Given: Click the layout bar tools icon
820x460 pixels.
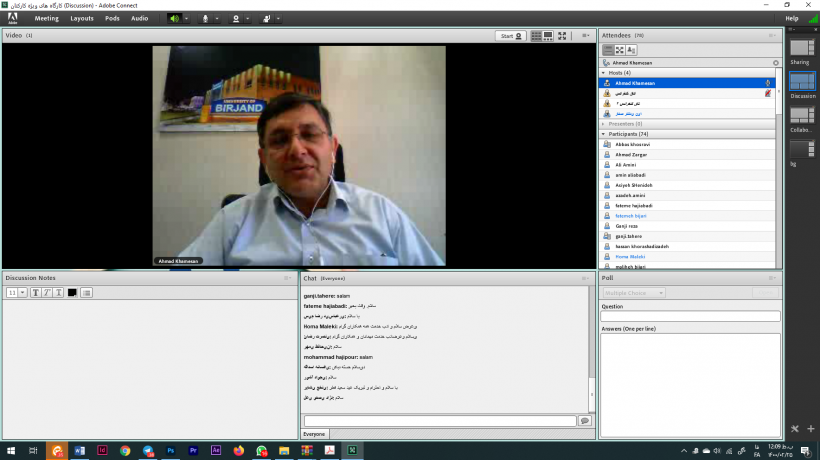Looking at the screenshot, I should (795, 429).
